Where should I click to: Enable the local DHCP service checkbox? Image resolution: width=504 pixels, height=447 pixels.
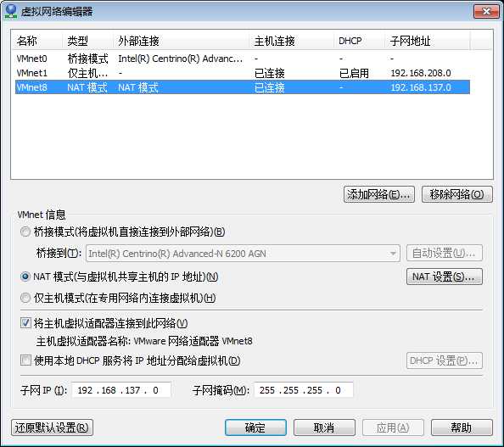[x=25, y=360]
